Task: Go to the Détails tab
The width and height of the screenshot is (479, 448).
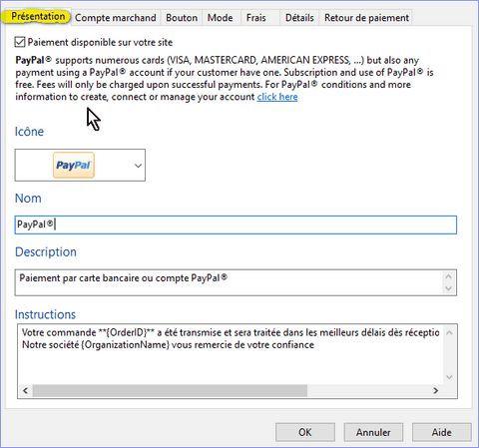Action: (299, 18)
